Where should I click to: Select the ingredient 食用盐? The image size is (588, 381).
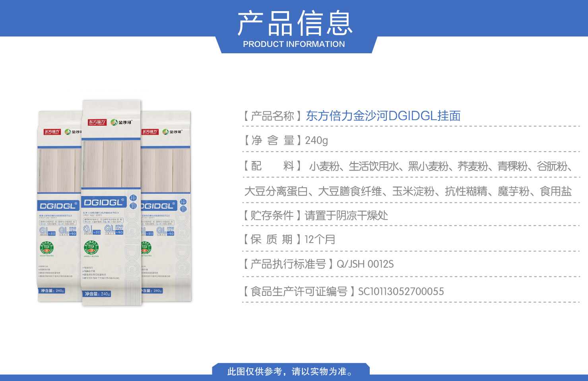coord(556,191)
